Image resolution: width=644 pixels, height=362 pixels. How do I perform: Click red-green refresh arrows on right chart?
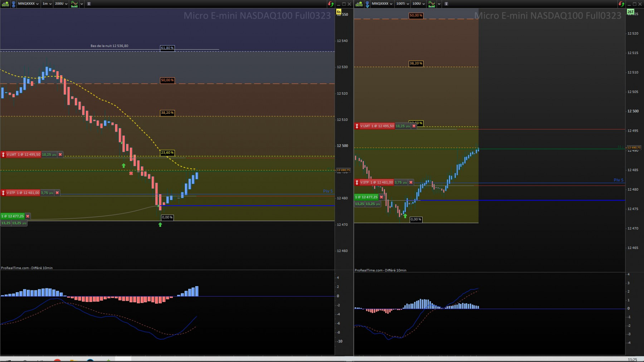click(621, 4)
